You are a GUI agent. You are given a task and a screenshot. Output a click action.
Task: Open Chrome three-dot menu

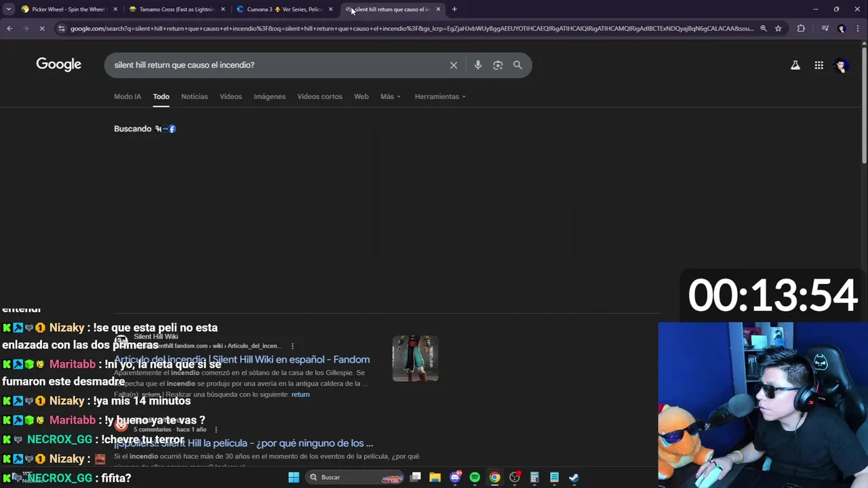tap(859, 28)
